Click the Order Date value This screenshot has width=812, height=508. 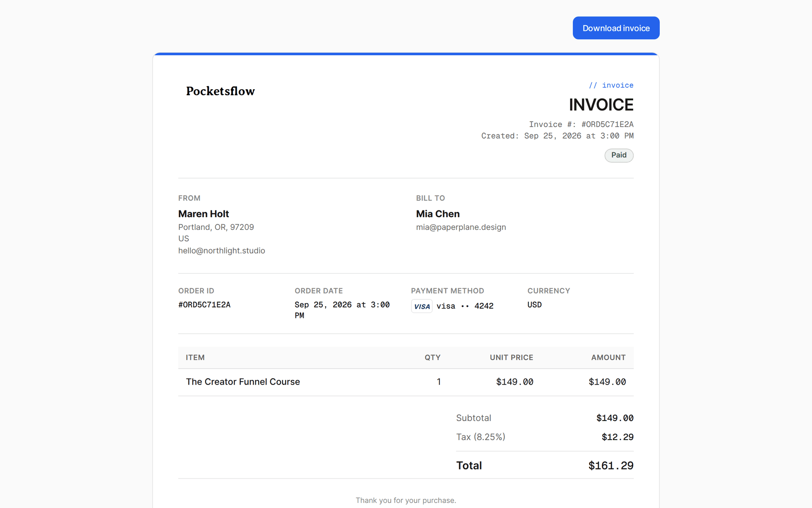pos(342,310)
